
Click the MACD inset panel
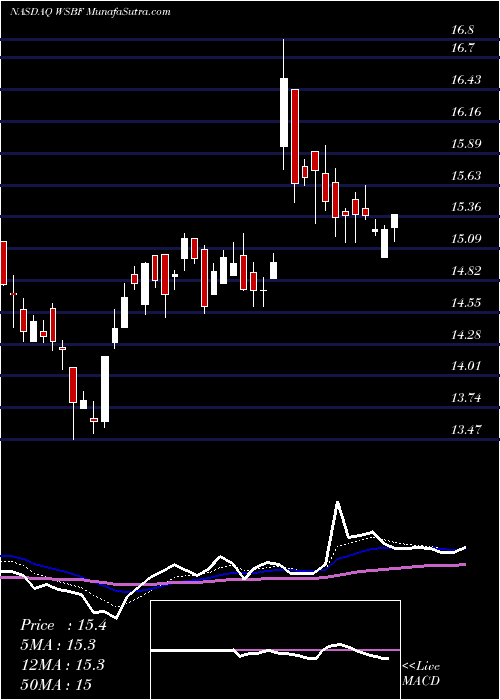tap(275, 650)
